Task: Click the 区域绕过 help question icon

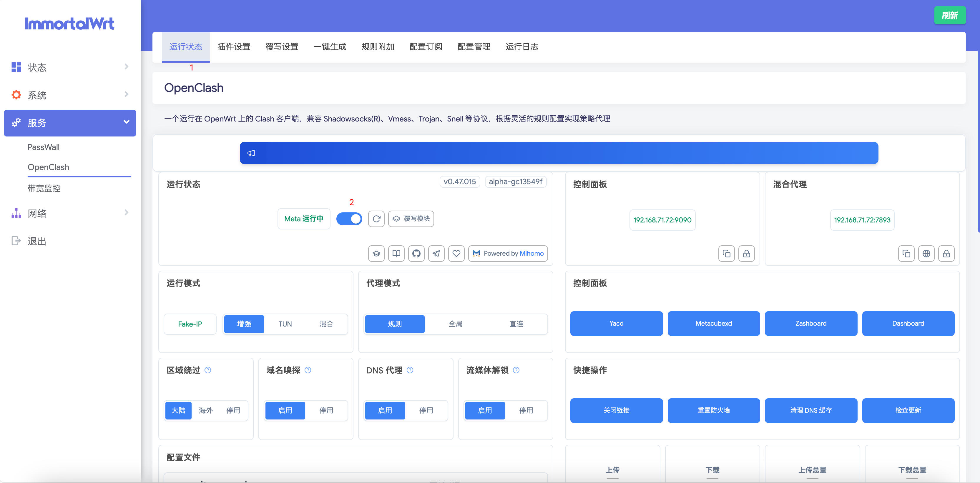Action: (x=208, y=370)
